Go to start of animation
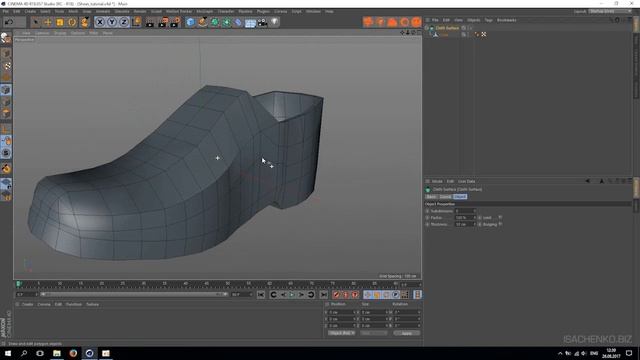Image resolution: width=640 pixels, height=360 pixels. pos(261,295)
